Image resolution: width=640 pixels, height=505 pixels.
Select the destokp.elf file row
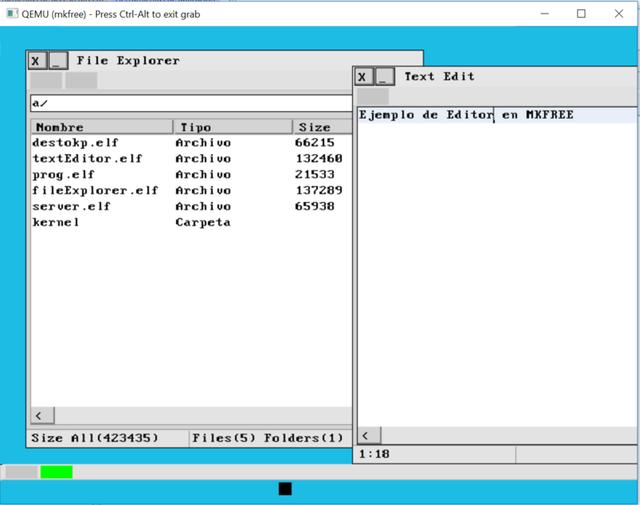tap(191, 142)
